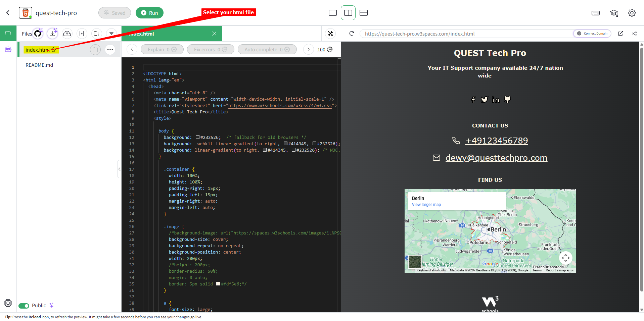
Task: Click the Connect Domain button
Action: [x=592, y=34]
